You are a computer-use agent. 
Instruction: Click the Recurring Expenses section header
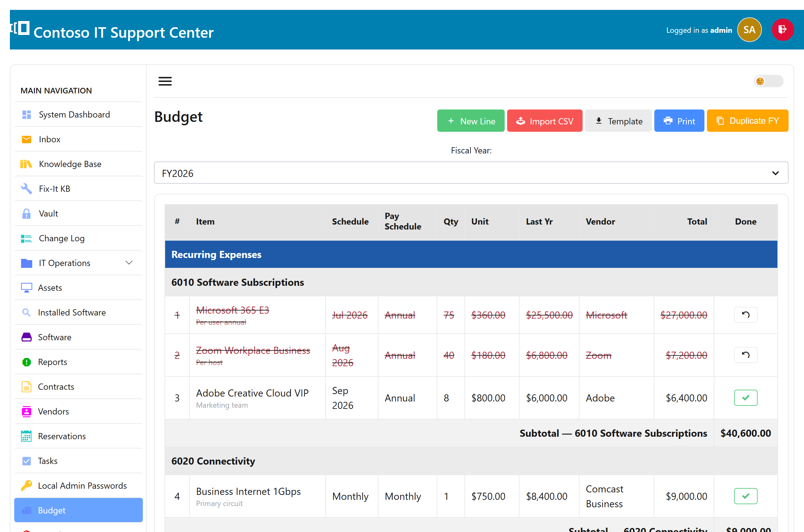coord(471,255)
